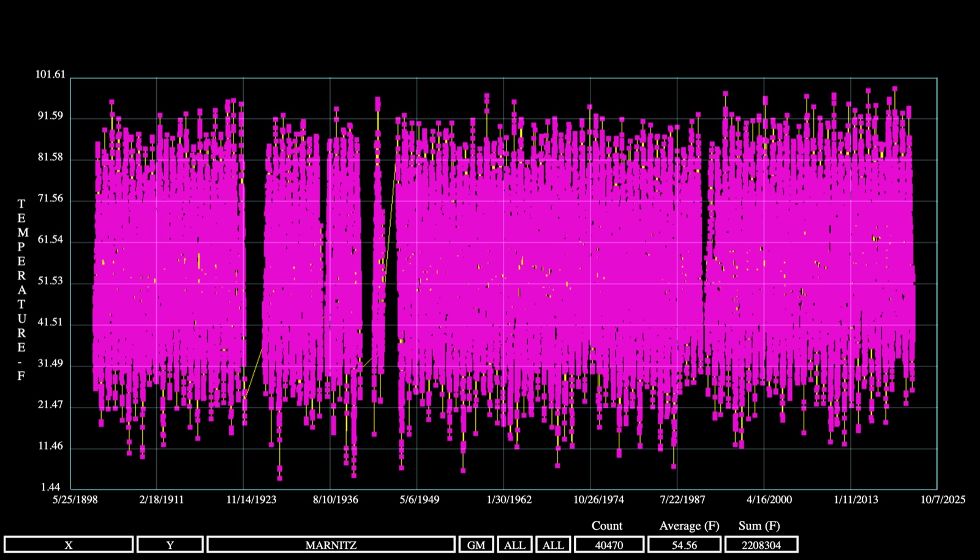The height and width of the screenshot is (560, 980).
Task: Click the Y axis selector box
Action: (x=170, y=545)
